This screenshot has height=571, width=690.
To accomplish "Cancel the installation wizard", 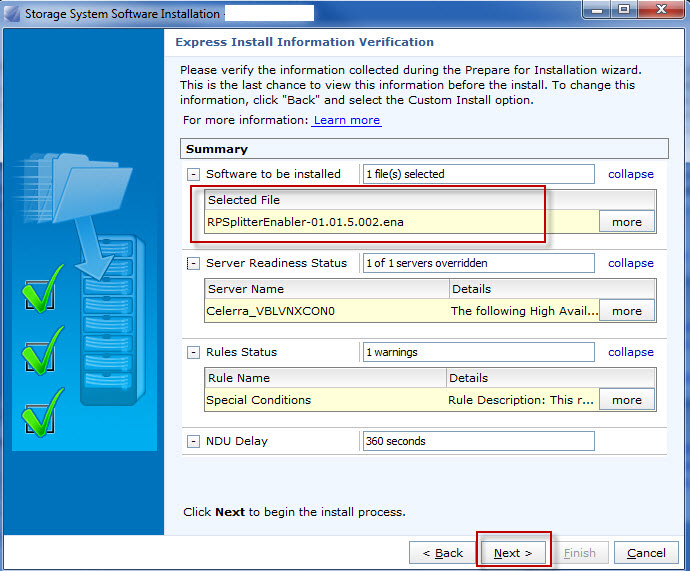I will pyautogui.click(x=646, y=553).
